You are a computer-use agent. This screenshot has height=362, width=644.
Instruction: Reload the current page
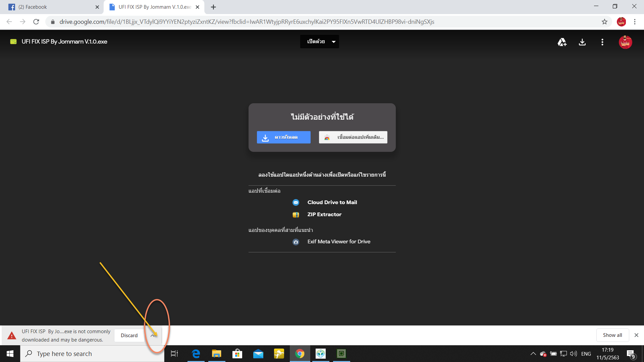(x=36, y=22)
